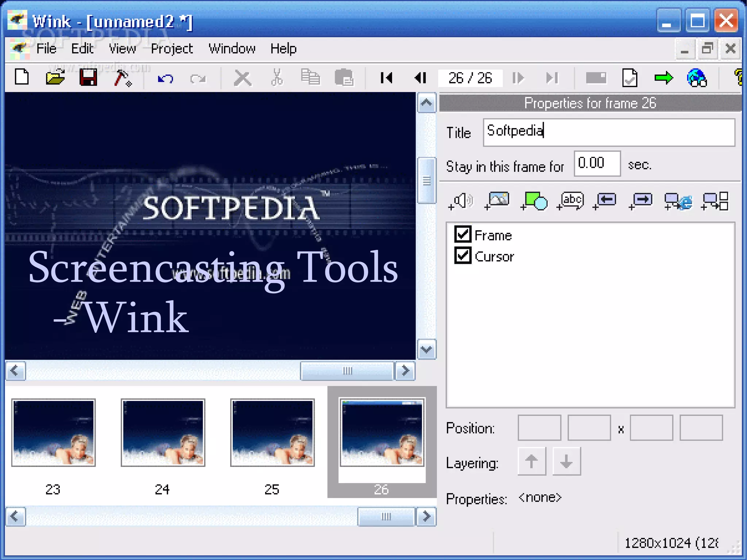Click the last Position input box

click(x=701, y=428)
